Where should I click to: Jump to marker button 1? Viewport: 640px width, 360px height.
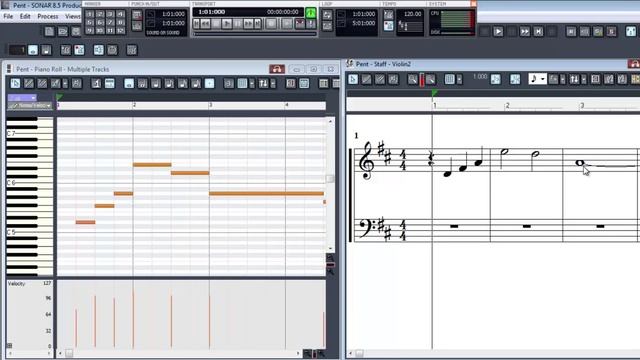90,14
